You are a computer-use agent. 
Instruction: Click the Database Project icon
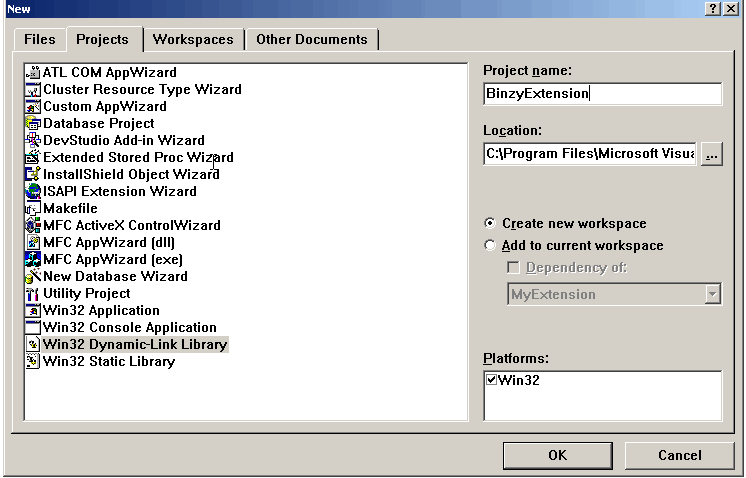(33, 123)
